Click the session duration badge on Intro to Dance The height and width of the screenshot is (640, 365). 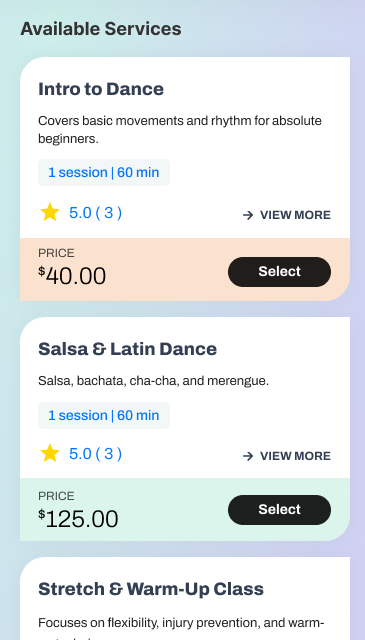click(x=104, y=173)
